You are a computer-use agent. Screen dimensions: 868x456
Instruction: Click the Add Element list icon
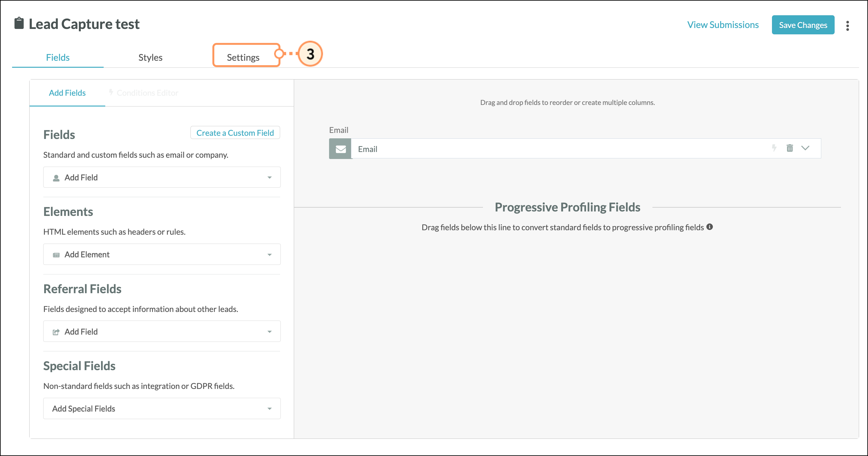point(56,255)
